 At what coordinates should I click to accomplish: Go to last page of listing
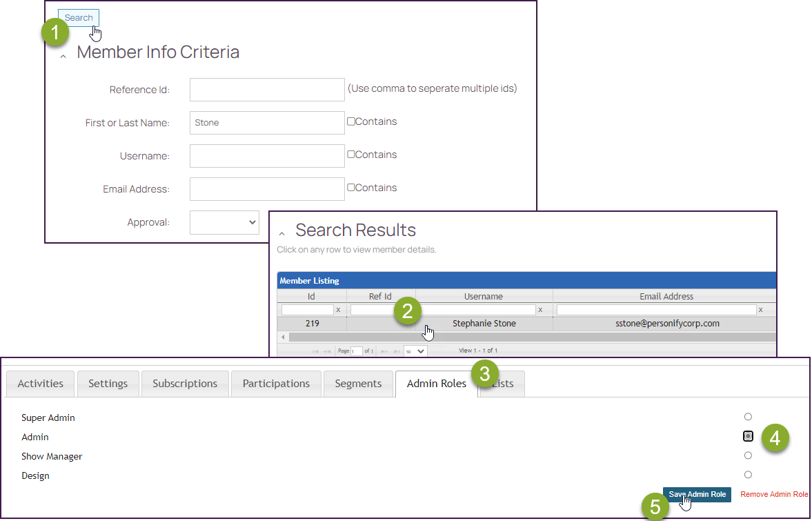tap(397, 351)
